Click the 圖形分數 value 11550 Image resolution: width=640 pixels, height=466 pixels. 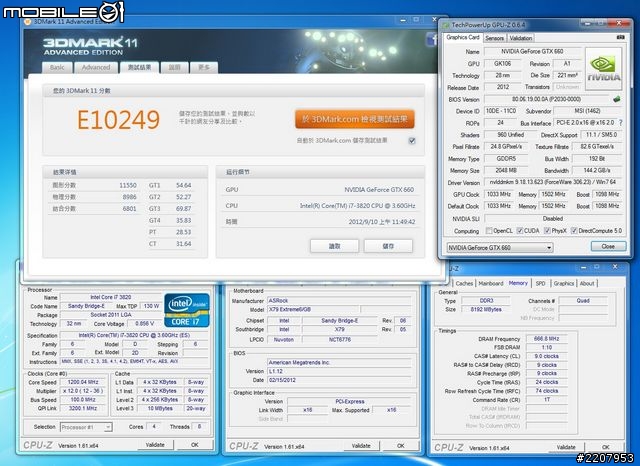(x=128, y=185)
